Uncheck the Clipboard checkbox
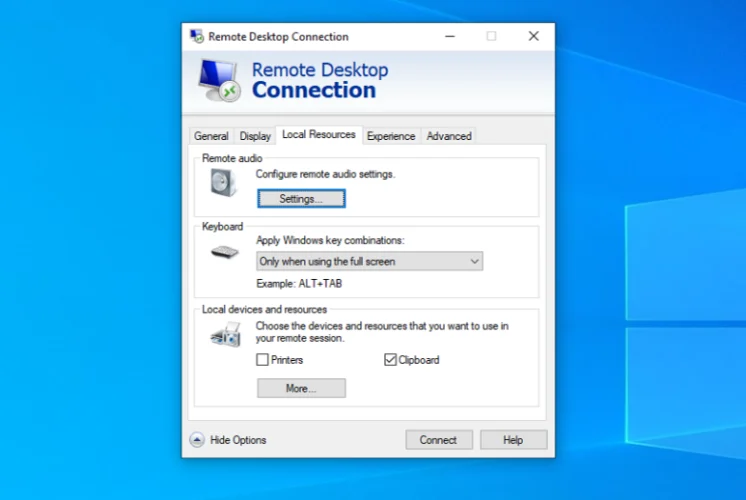This screenshot has width=746, height=500. pyautogui.click(x=390, y=360)
